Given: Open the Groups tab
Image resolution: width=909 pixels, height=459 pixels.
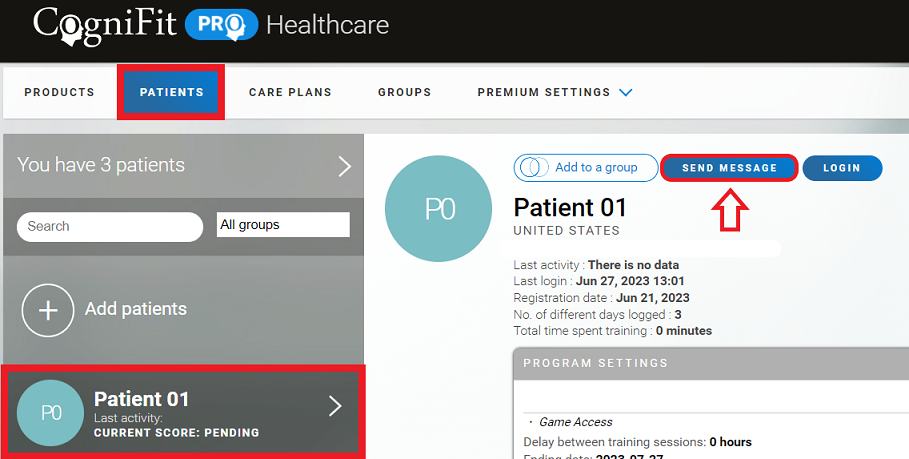Looking at the screenshot, I should point(404,92).
